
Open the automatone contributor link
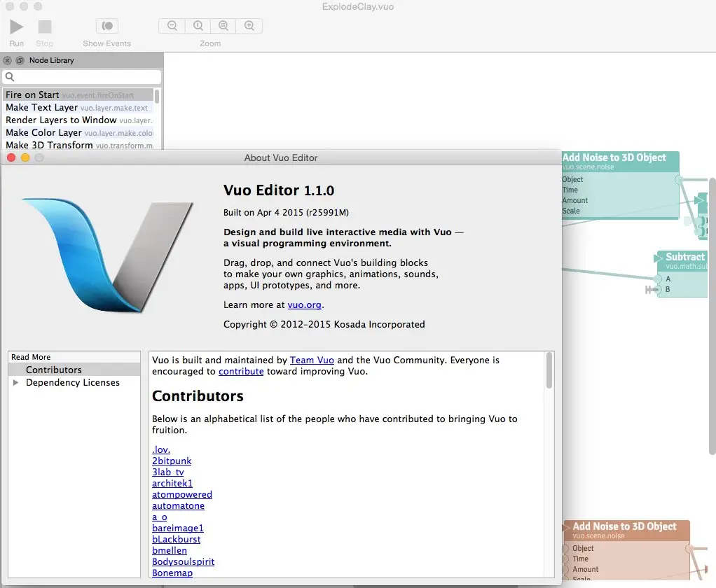point(178,506)
